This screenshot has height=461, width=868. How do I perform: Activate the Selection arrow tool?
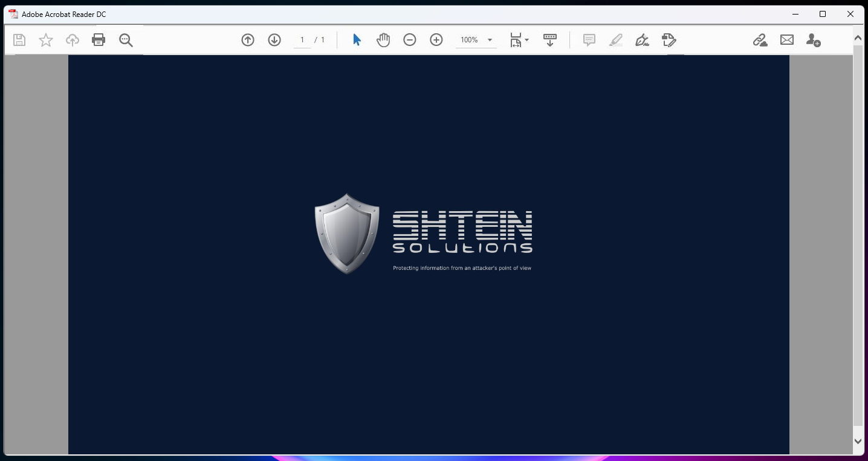tap(357, 40)
